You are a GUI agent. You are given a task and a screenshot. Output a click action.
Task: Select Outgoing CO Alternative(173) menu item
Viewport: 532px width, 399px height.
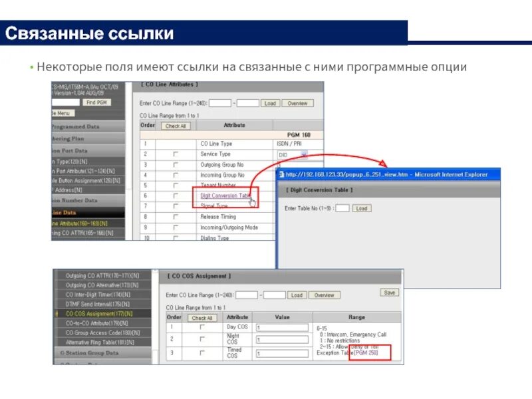point(102,285)
